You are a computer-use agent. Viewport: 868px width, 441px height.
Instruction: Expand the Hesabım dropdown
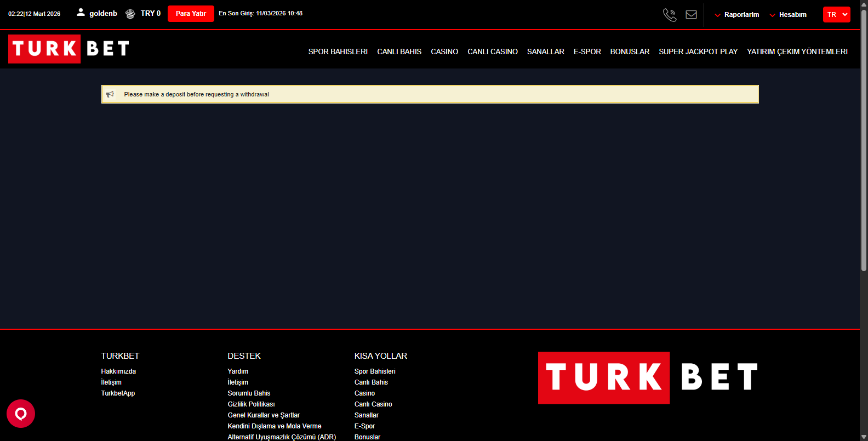(788, 15)
